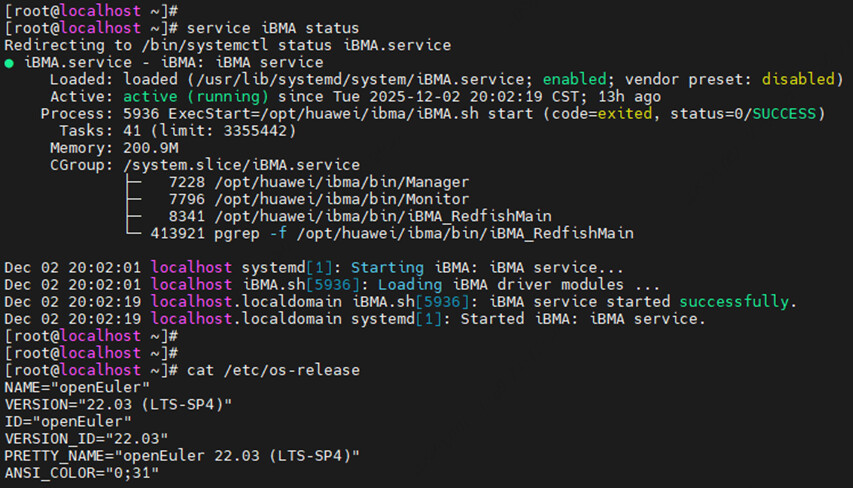Click the green status dot before iBMA.service
Image resolution: width=853 pixels, height=488 pixels.
point(10,62)
